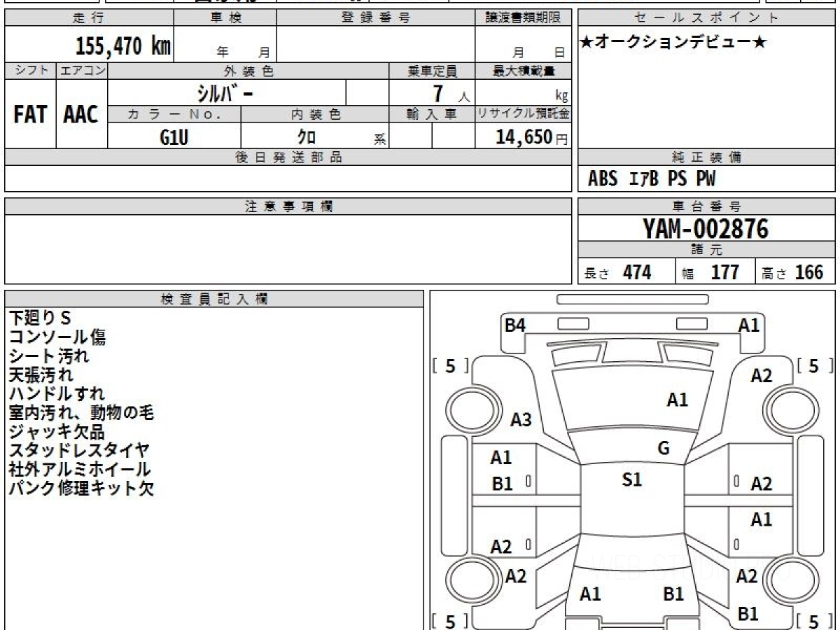Click the inspector note "下廻りS"
Screen dimensions: 840x630
click(x=40, y=318)
